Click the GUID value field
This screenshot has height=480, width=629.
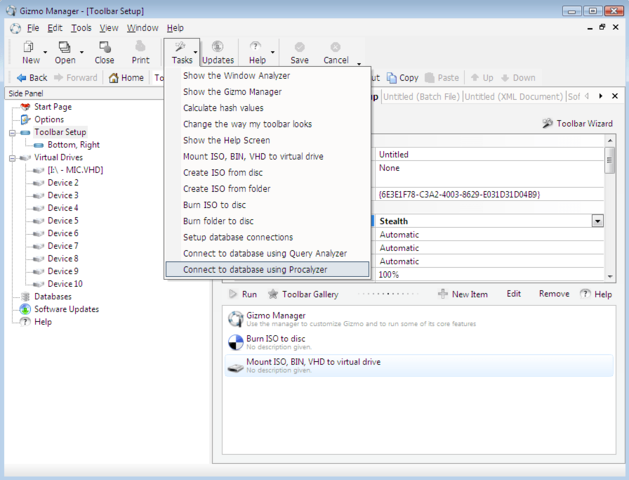pos(489,194)
